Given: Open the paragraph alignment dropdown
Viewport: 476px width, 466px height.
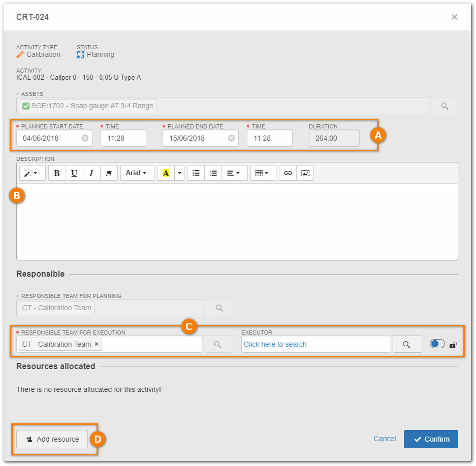Looking at the screenshot, I should (x=235, y=173).
